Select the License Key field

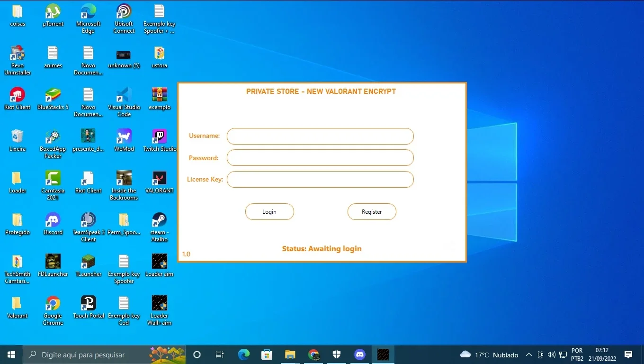point(320,180)
